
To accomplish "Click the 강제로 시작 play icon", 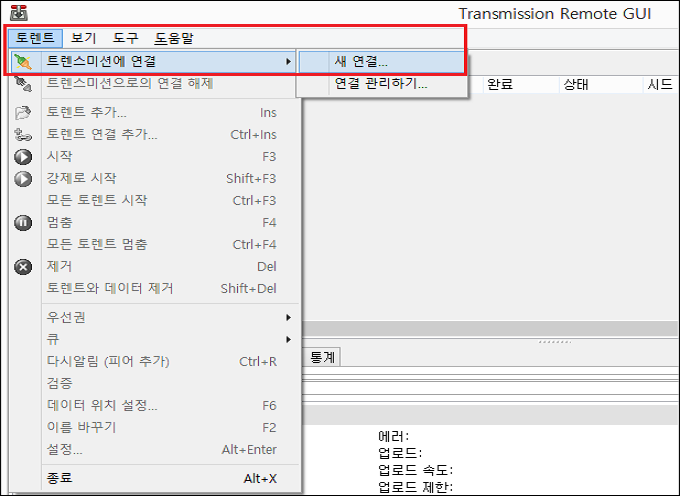I will [x=23, y=179].
